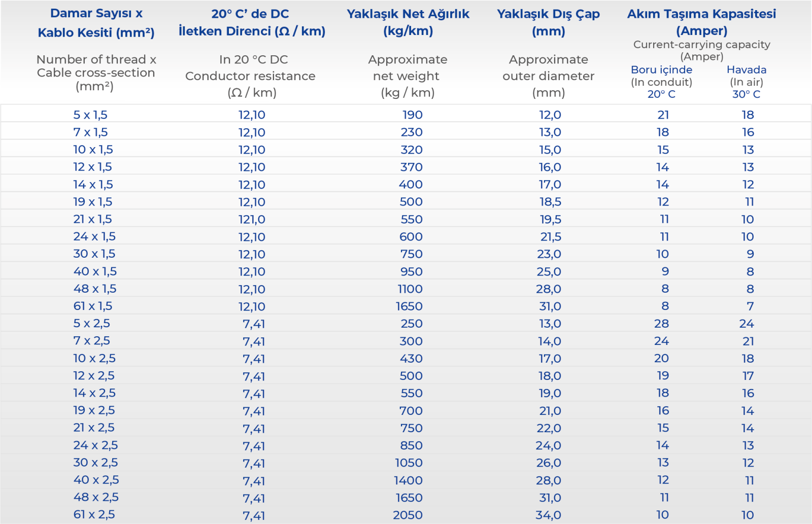The height and width of the screenshot is (524, 812).
Task: Click the 'Boru içinde' sub-header
Action: pos(661,70)
